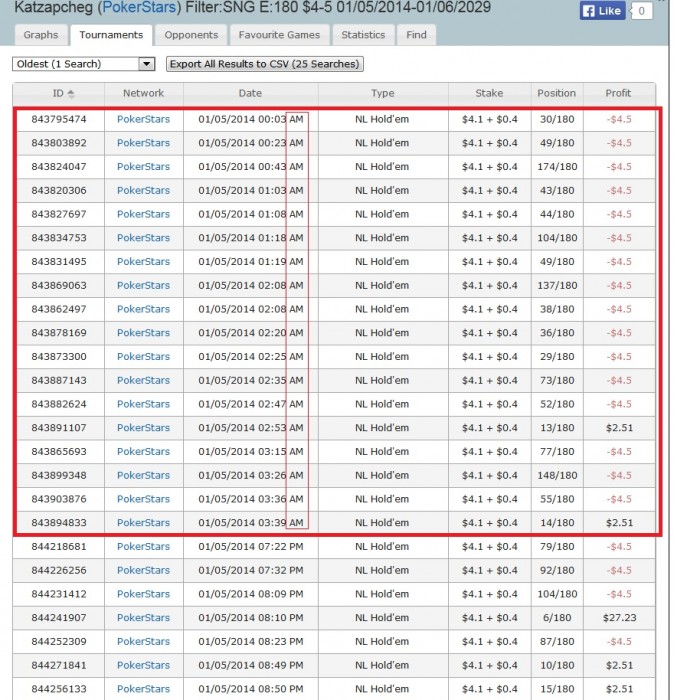Click position 6/180 cell

pyautogui.click(x=557, y=618)
